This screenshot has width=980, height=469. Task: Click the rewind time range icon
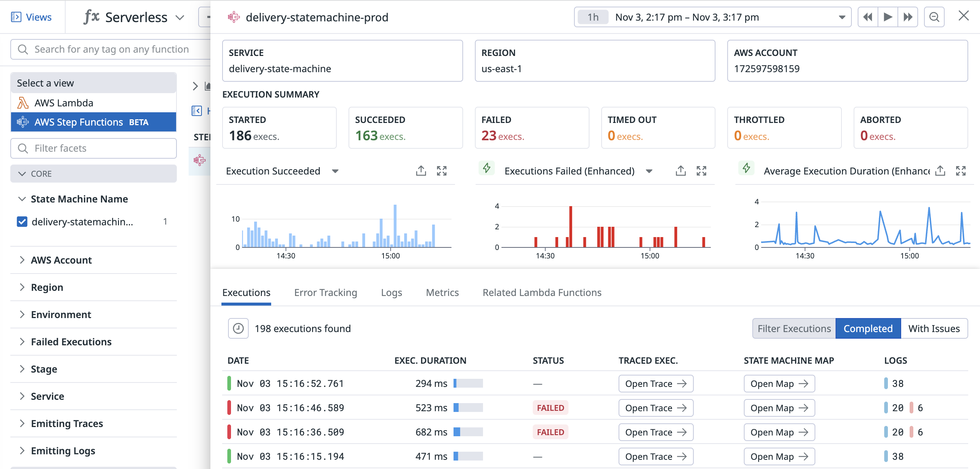pyautogui.click(x=868, y=17)
